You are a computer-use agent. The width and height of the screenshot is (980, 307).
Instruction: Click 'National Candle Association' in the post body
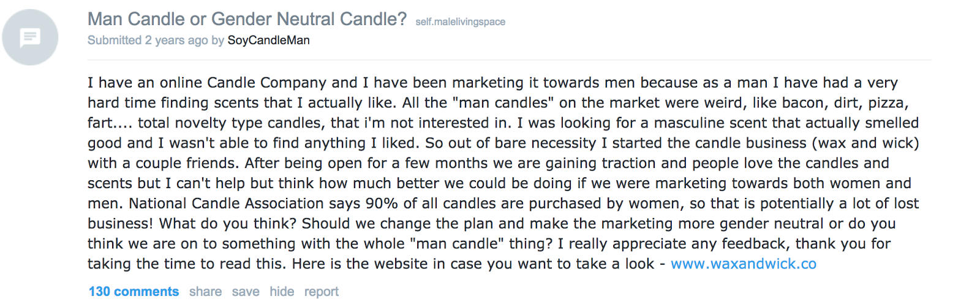point(226,203)
